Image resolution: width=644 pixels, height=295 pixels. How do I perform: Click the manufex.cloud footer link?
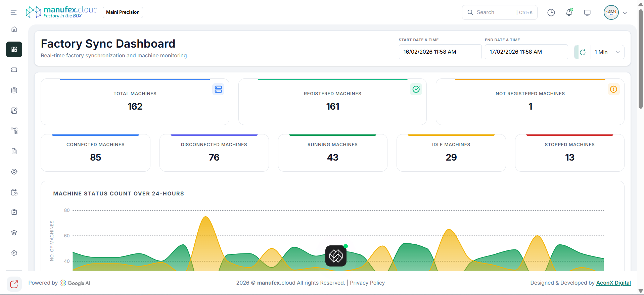click(276, 283)
